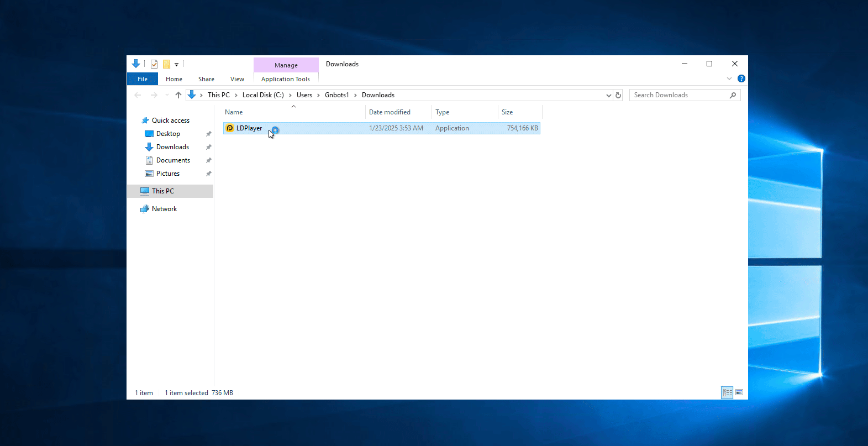This screenshot has height=446, width=868.
Task: Click the Application type cell
Action: (452, 128)
